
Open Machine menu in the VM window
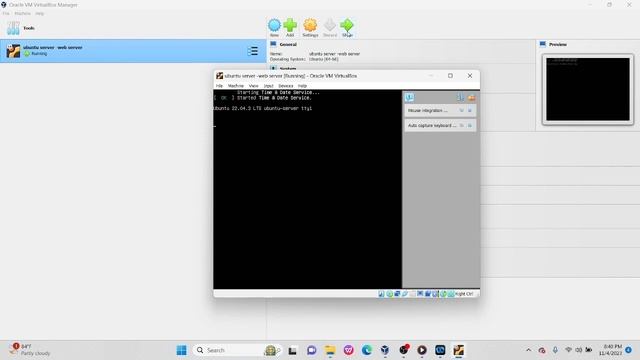[x=236, y=86]
